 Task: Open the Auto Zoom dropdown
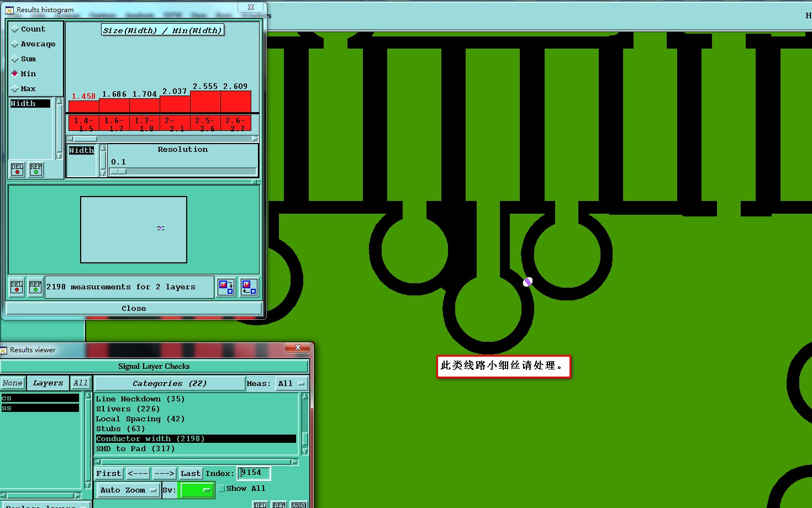click(x=128, y=490)
